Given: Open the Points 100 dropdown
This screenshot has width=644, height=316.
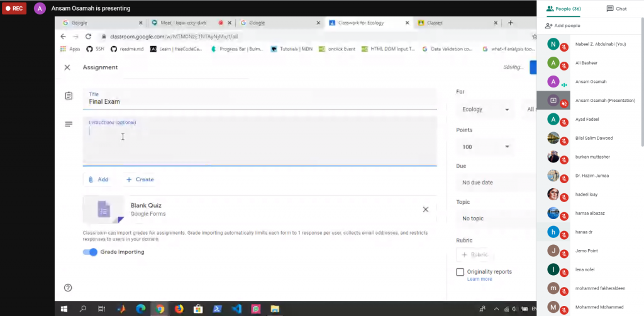Looking at the screenshot, I should click(x=485, y=147).
